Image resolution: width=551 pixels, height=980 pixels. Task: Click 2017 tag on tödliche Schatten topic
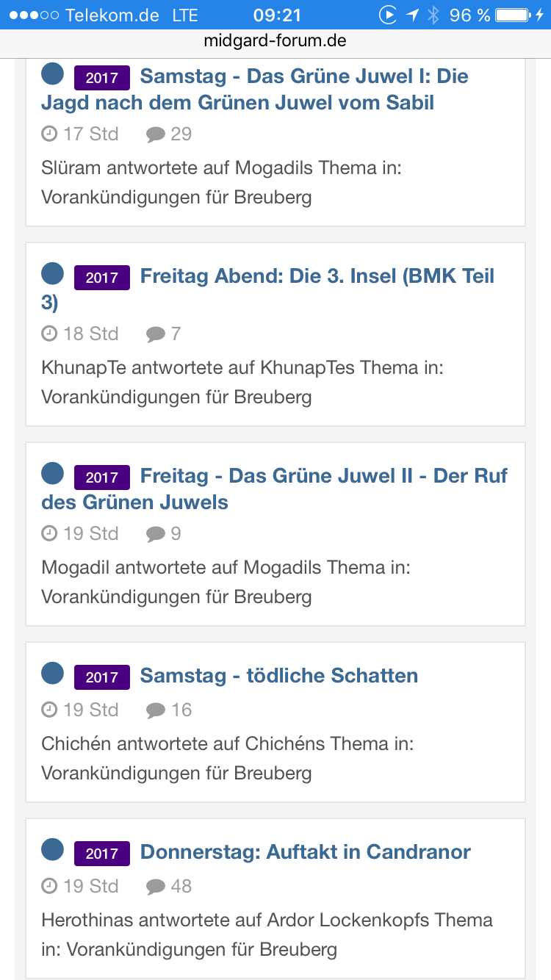[102, 677]
